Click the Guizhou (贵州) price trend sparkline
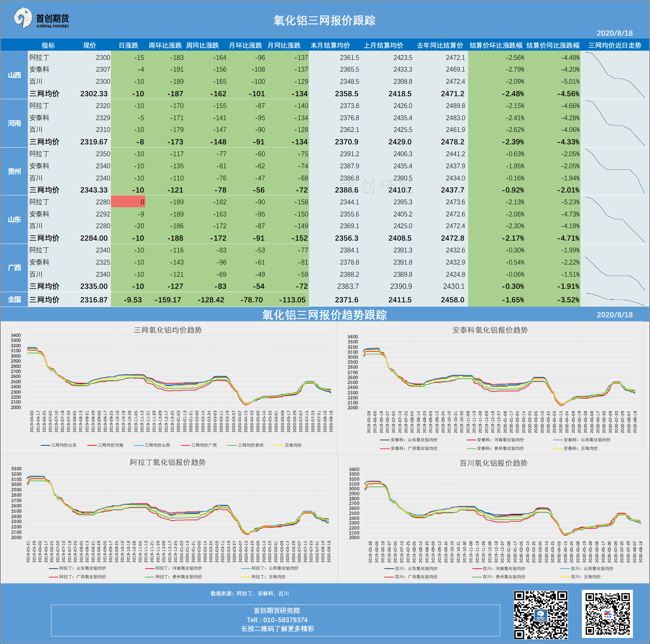Image resolution: width=650 pixels, height=644 pixels. pyautogui.click(x=615, y=171)
